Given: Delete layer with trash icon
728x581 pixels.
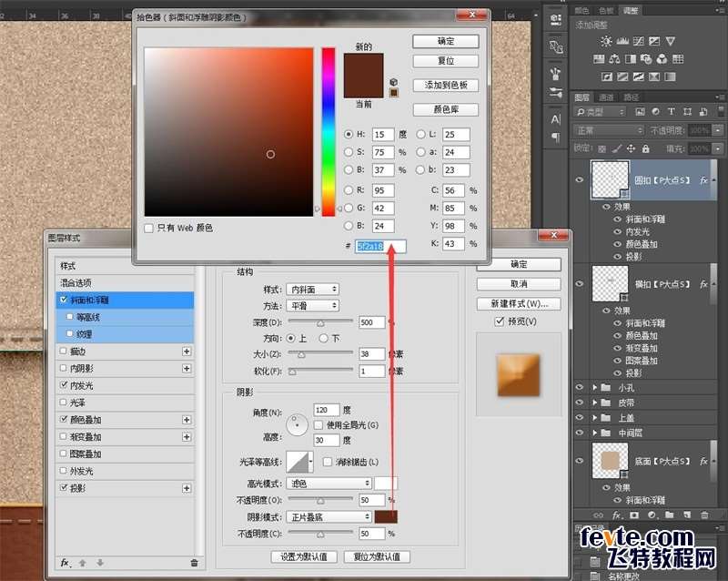Looking at the screenshot, I should point(704,515).
